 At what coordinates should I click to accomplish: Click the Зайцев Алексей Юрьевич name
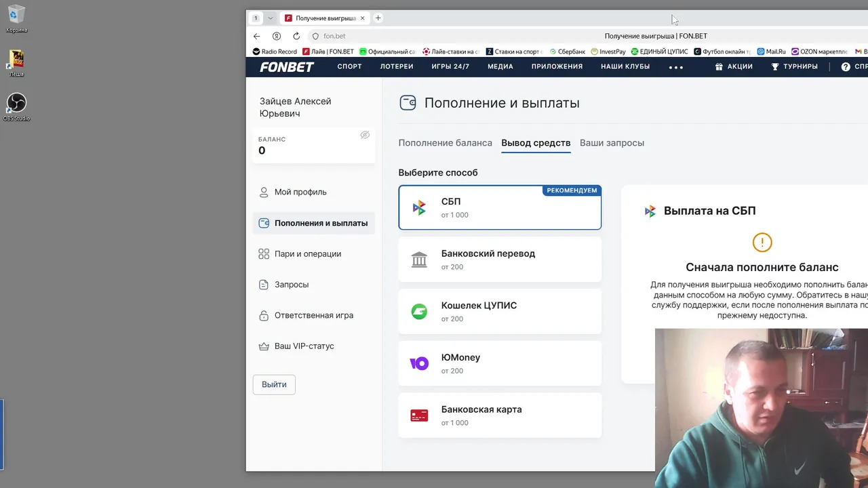(296, 107)
